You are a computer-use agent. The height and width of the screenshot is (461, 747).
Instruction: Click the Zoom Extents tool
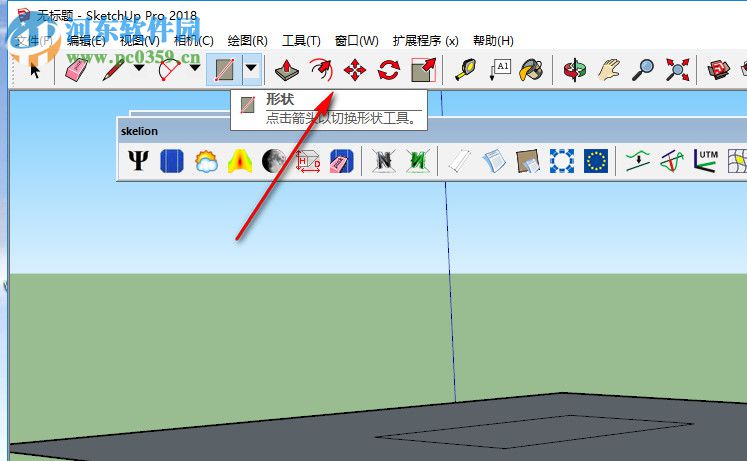[x=677, y=70]
